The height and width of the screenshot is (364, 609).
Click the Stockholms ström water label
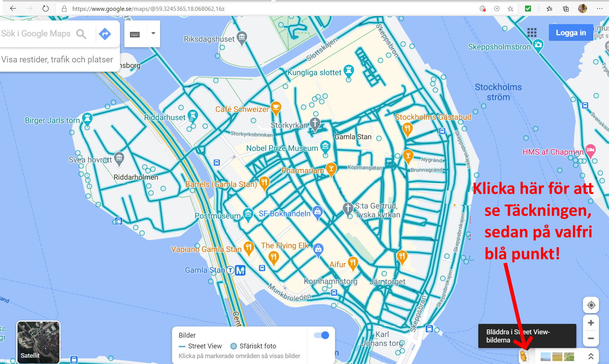click(x=498, y=92)
